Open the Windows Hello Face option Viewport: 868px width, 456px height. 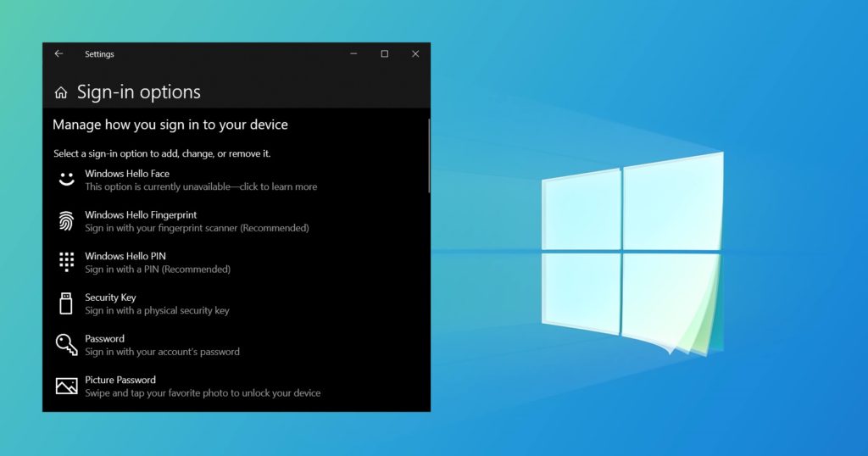[236, 180]
